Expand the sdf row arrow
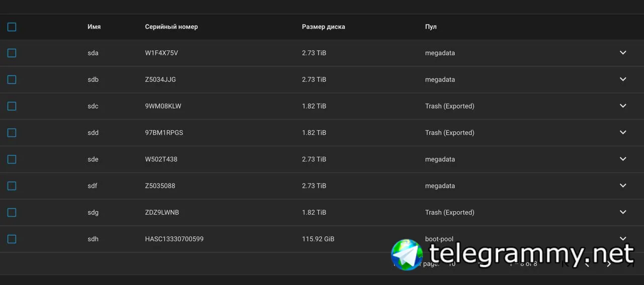 click(x=623, y=185)
